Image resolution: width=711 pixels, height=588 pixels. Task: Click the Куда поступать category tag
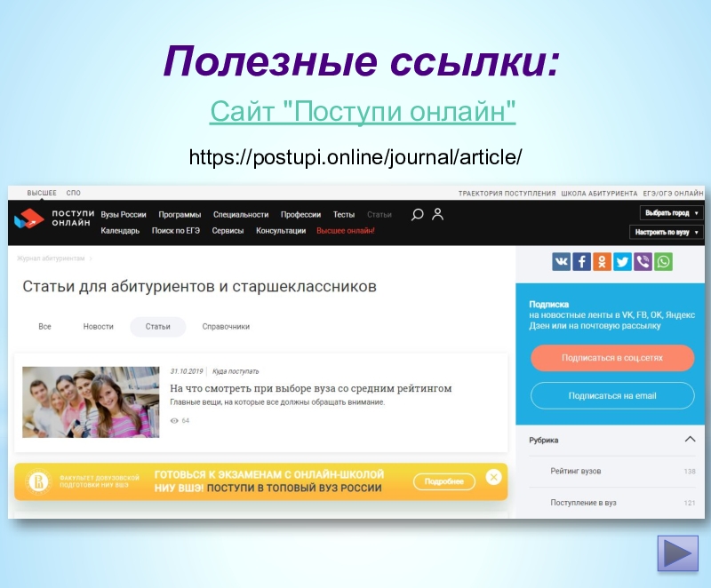pos(236,371)
